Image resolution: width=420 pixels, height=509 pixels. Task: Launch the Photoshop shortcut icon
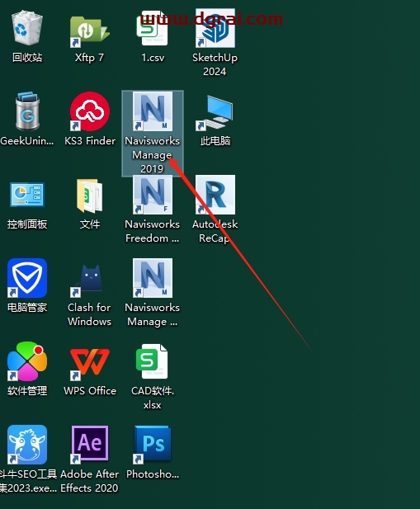(152, 445)
